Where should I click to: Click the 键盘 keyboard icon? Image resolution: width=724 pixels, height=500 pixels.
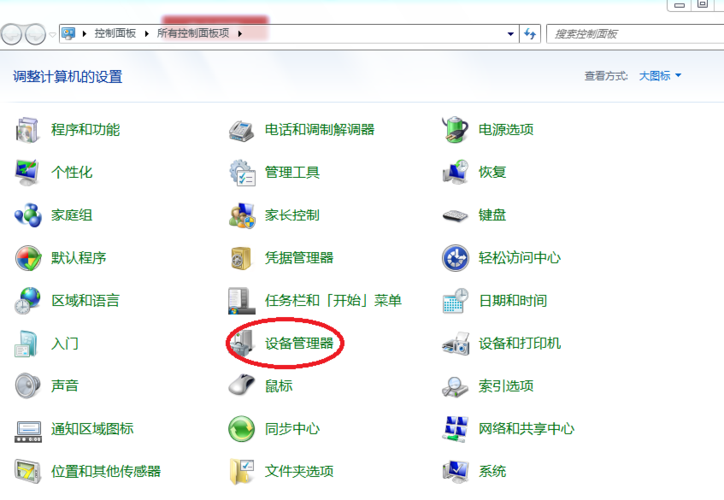pos(455,216)
